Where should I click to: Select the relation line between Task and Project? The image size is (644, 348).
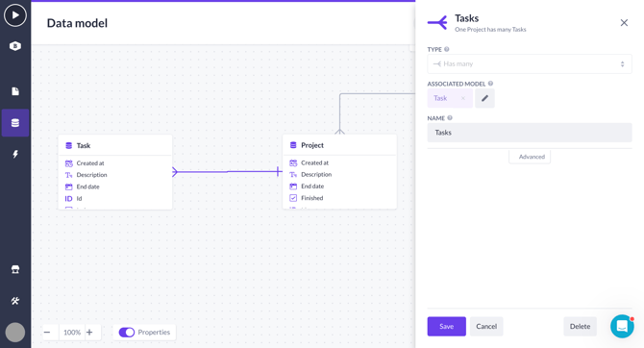[x=227, y=171]
